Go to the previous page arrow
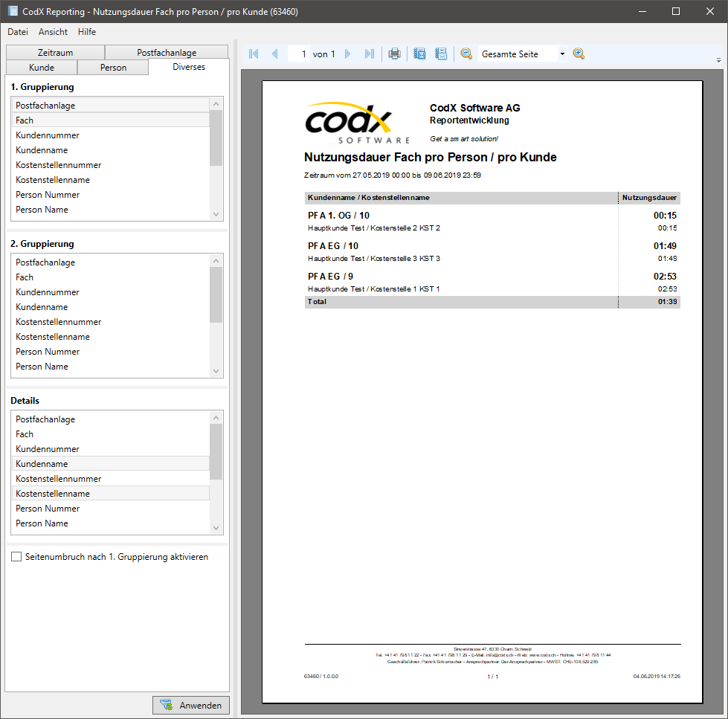Screen dimensions: 728x719 click(274, 54)
